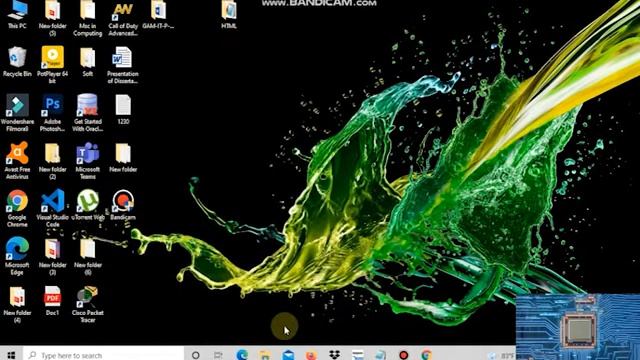Select the HTML folder icon

click(229, 15)
